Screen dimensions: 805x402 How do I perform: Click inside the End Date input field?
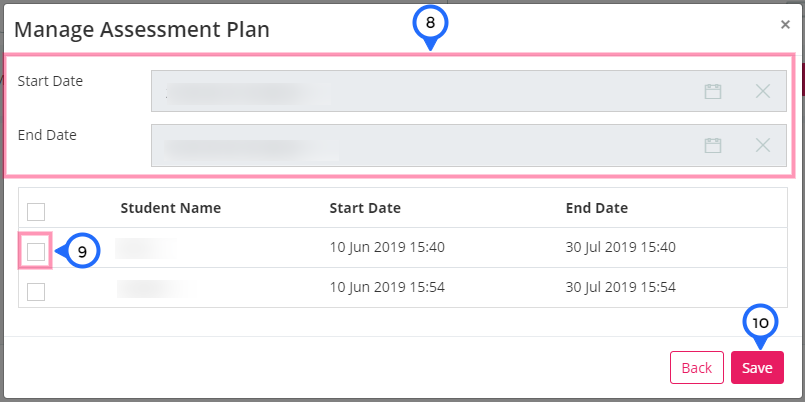468,145
